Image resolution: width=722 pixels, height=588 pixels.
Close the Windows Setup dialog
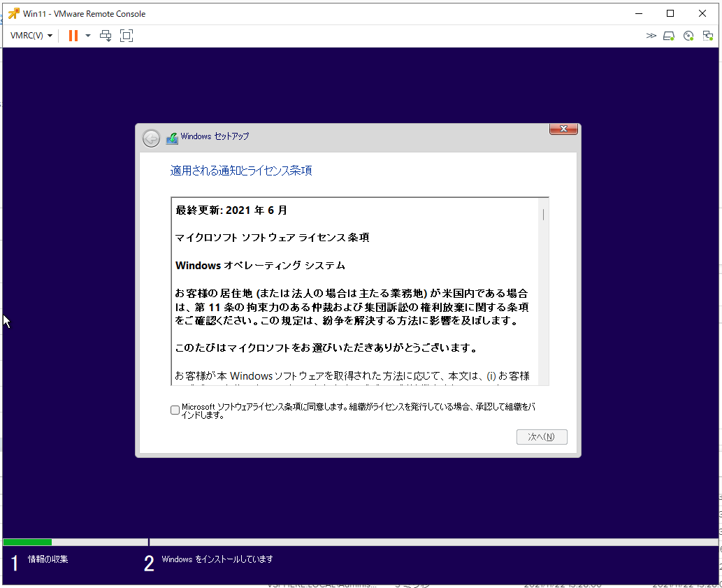[x=563, y=129]
